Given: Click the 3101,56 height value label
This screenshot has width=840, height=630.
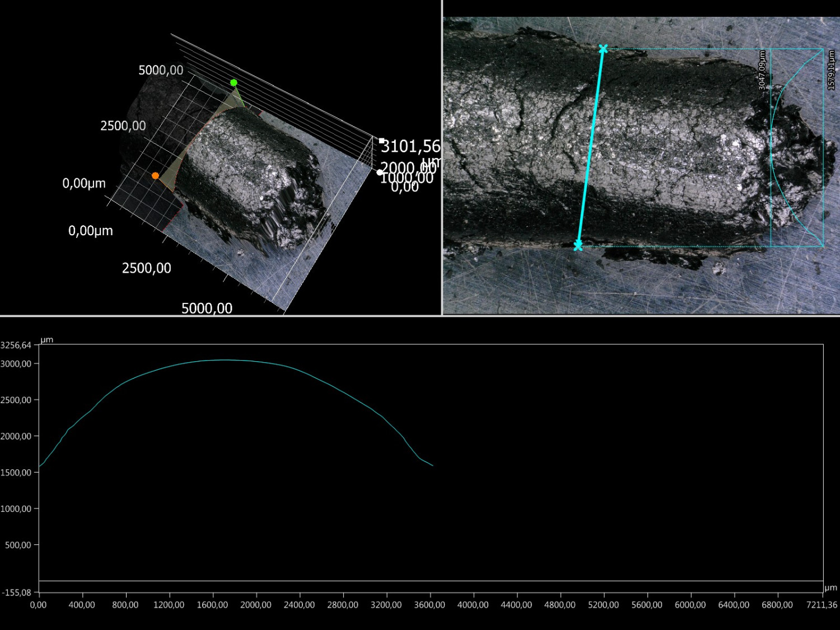Looking at the screenshot, I should (410, 147).
